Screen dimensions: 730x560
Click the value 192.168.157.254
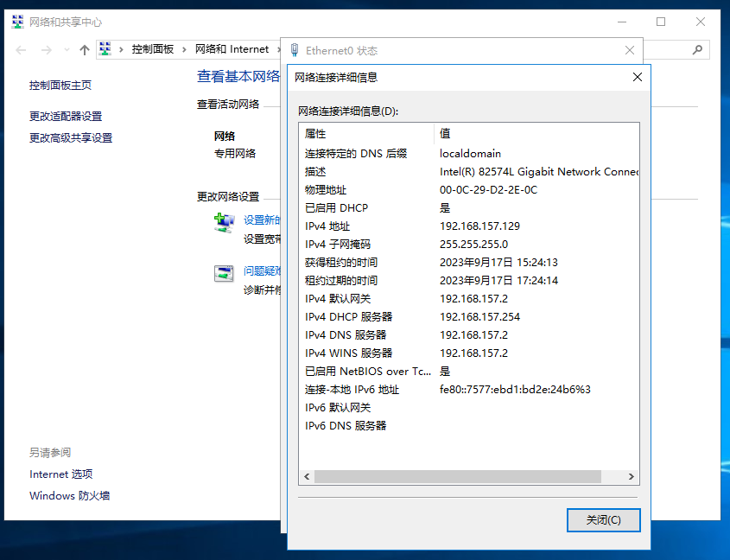coord(479,317)
